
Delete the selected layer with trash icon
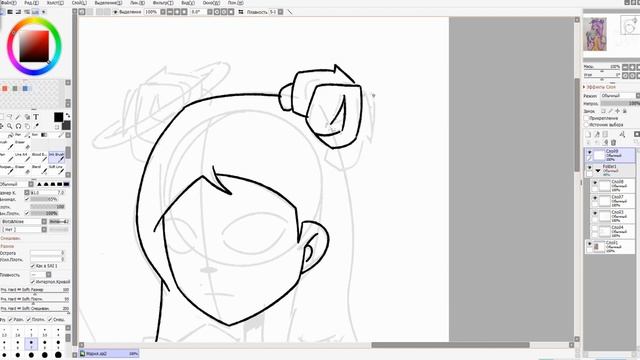pos(613,142)
